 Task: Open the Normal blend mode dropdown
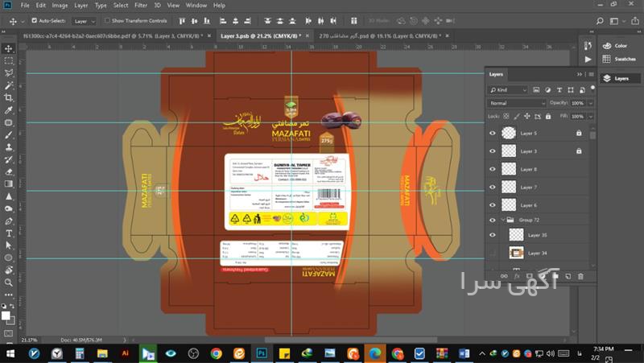coord(517,103)
